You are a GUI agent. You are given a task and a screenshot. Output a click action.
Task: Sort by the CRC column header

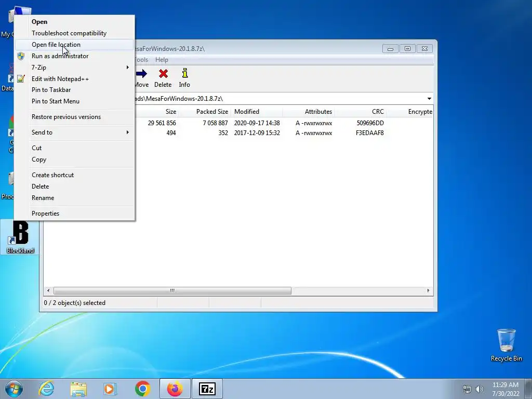click(x=378, y=112)
